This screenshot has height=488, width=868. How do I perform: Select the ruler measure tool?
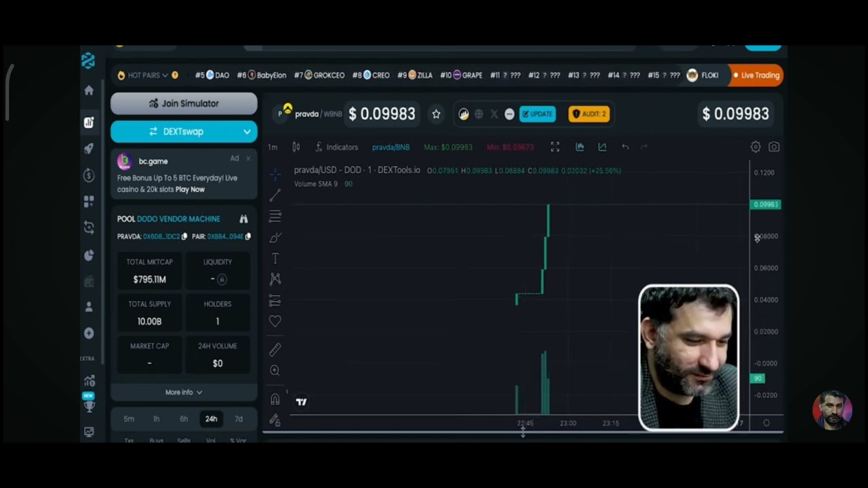275,350
